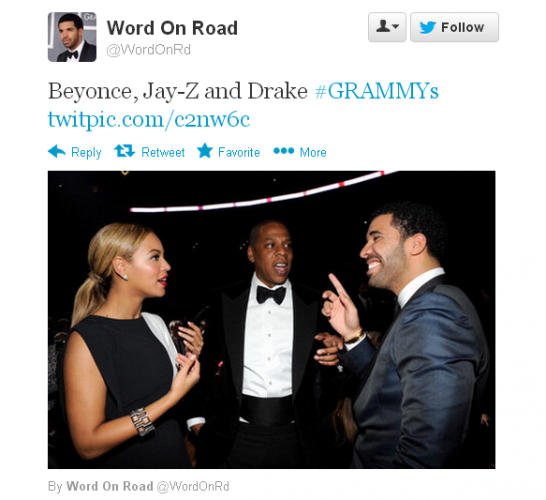Open the More options menu

(x=313, y=152)
